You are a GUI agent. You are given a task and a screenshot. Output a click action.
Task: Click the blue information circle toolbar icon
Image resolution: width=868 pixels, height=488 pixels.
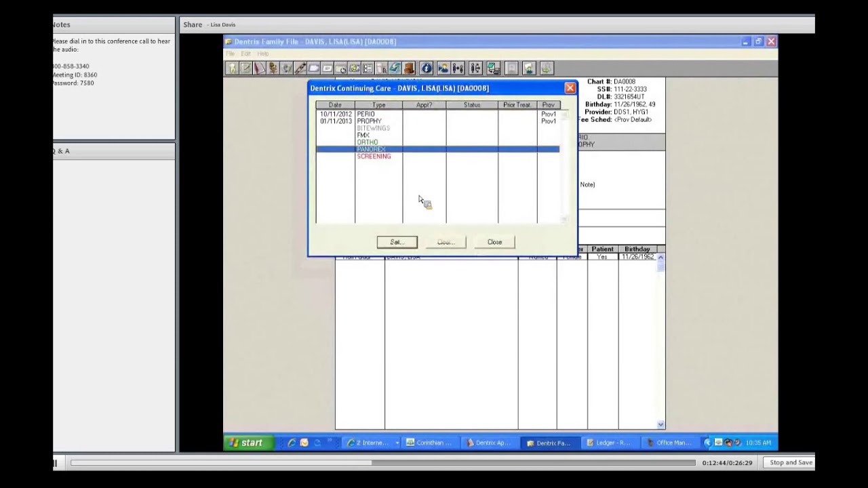427,68
